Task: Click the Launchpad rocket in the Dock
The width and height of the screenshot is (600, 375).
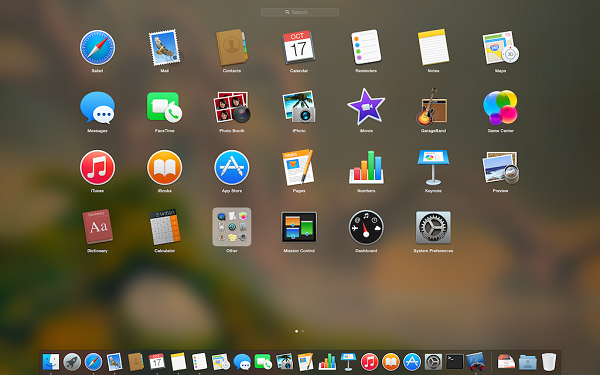Action: 72,362
